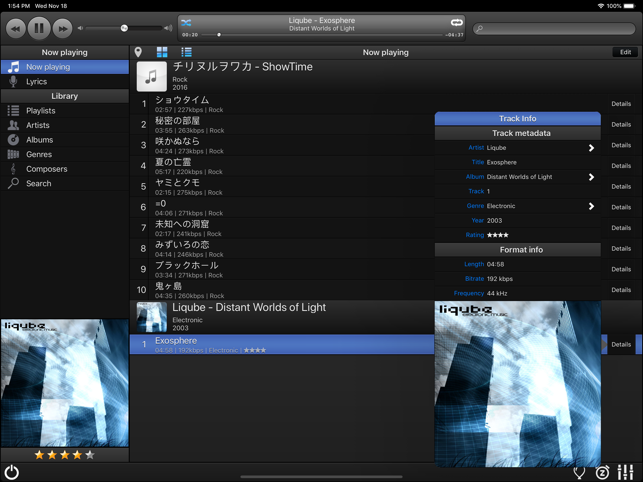Skip to the previous track
This screenshot has width=643, height=482.
[16, 28]
